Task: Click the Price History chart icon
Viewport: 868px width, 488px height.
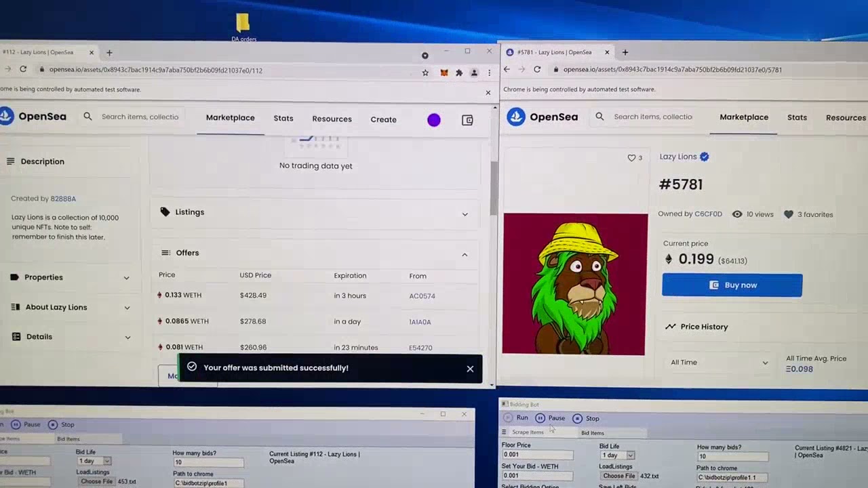Action: 671,327
